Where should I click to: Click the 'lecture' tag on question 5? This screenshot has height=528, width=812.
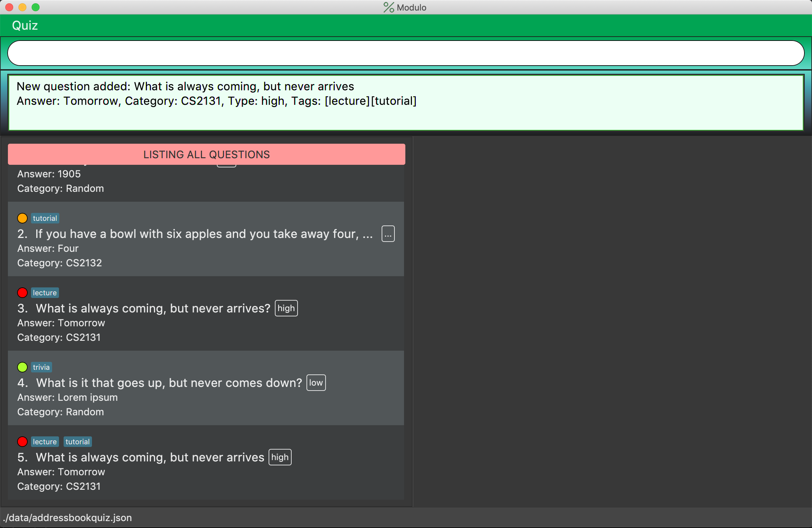coord(45,441)
